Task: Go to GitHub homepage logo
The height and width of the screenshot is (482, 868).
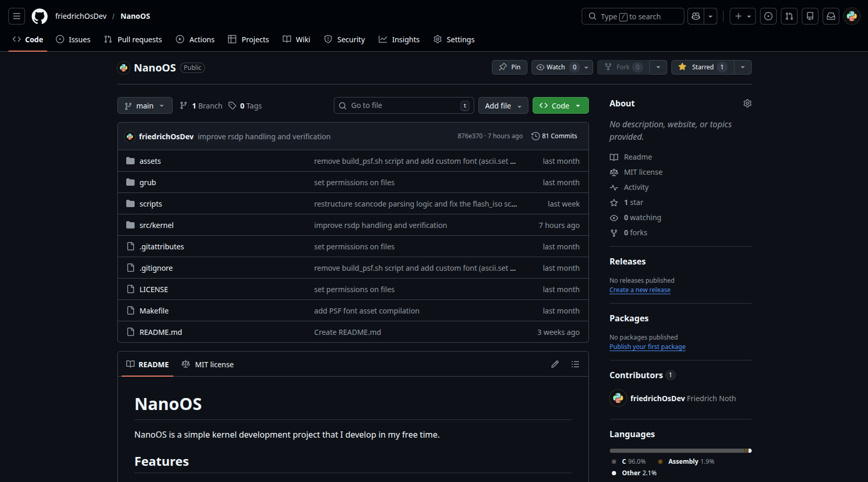Action: 40,16
